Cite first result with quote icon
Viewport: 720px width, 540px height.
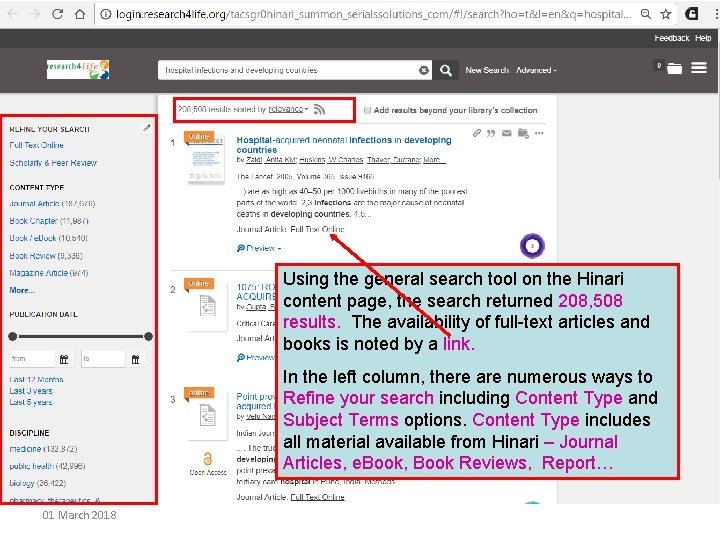491,133
